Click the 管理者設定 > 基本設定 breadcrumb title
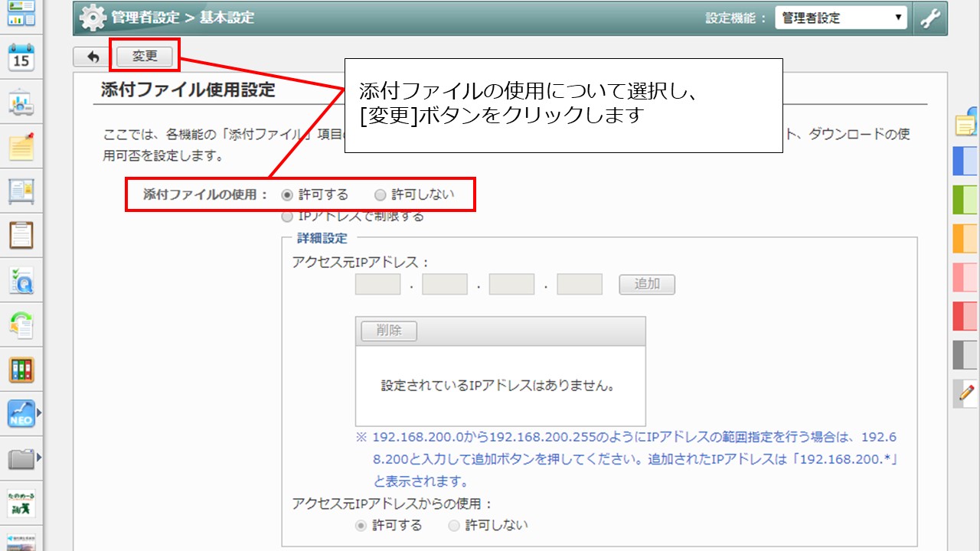 pos(182,18)
